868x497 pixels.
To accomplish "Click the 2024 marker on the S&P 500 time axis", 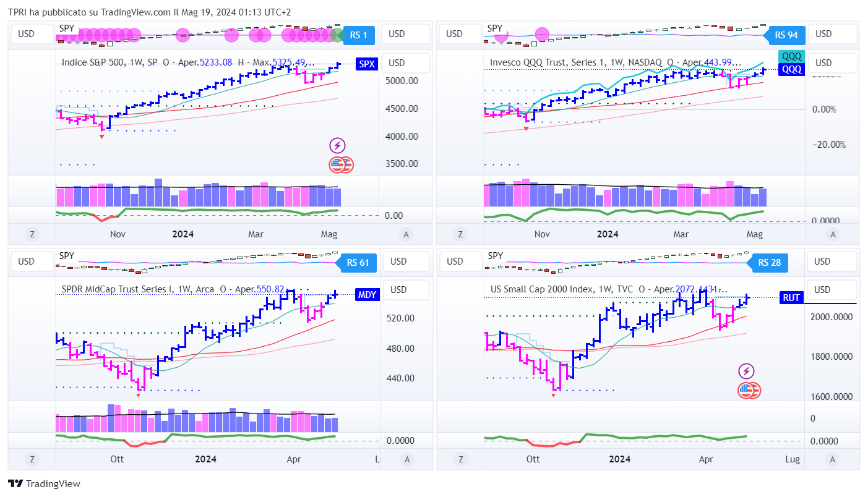I will (x=183, y=234).
